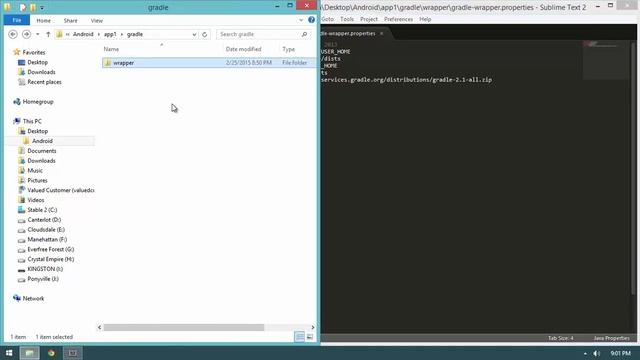Switch to details view layout icon
The image size is (640, 360).
[x=300, y=337]
